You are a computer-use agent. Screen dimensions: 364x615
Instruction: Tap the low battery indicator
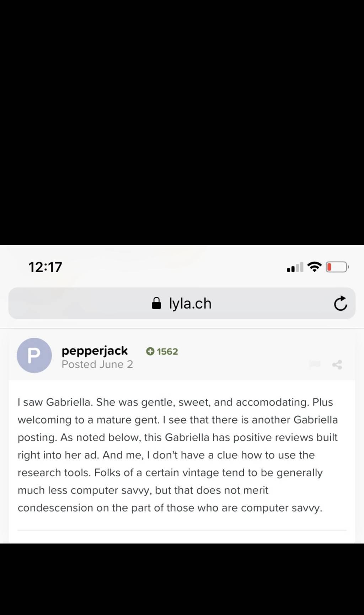point(337,267)
